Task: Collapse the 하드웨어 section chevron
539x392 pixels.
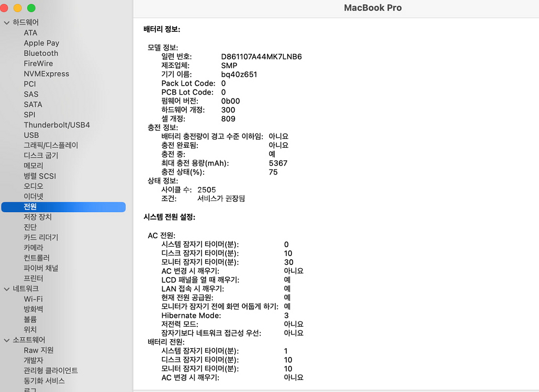Action: point(6,22)
